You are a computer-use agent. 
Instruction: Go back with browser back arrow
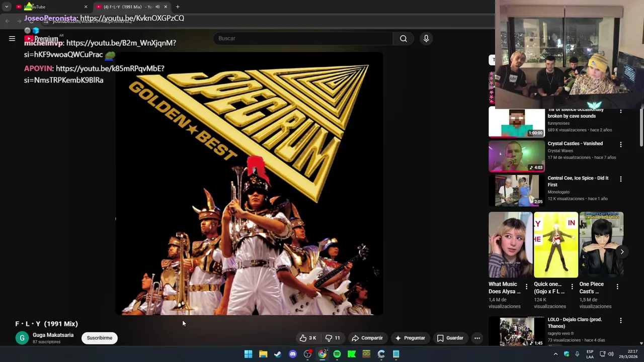point(7,21)
